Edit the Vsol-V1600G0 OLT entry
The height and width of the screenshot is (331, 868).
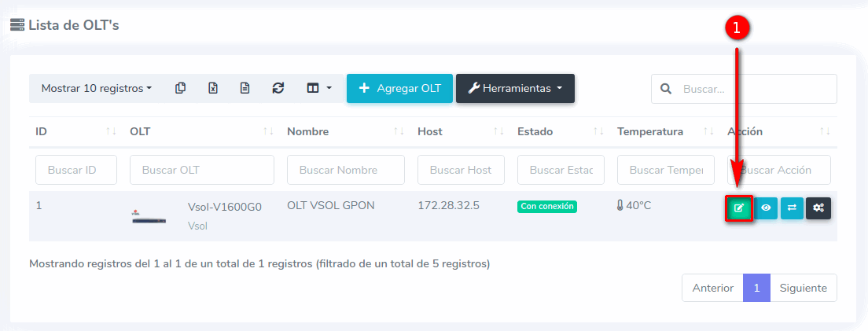click(x=738, y=208)
